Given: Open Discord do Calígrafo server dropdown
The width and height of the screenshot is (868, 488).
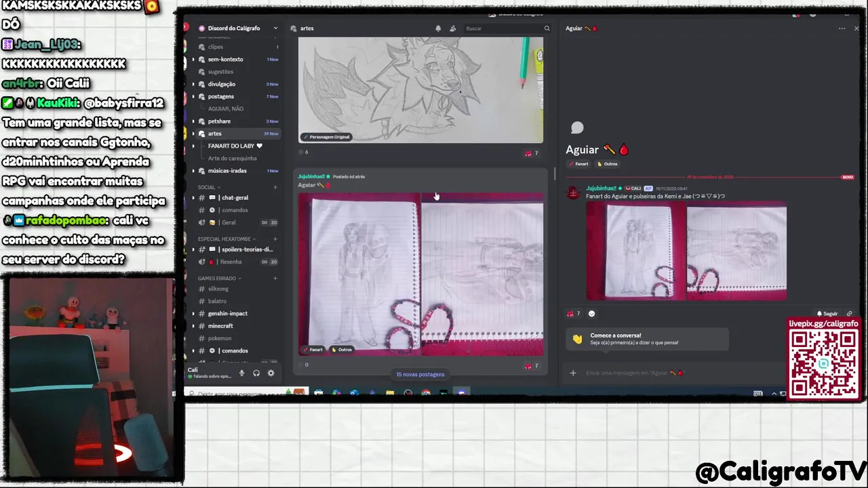Looking at the screenshot, I should click(238, 28).
